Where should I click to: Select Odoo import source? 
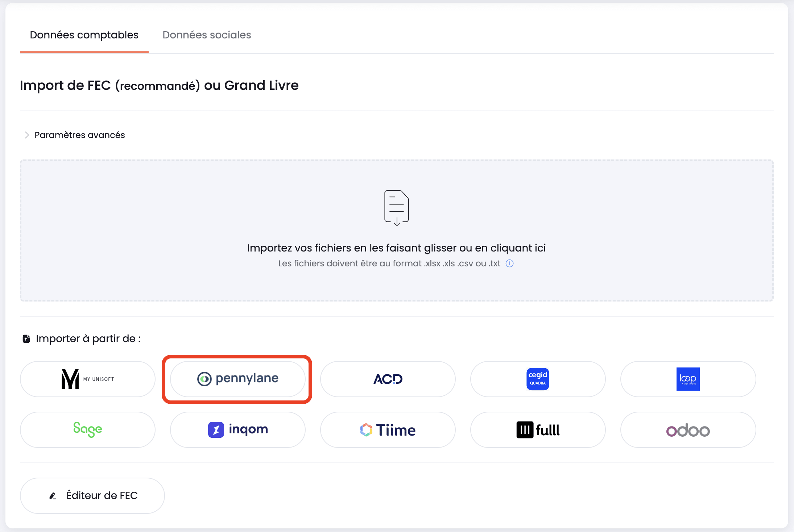pyautogui.click(x=688, y=430)
